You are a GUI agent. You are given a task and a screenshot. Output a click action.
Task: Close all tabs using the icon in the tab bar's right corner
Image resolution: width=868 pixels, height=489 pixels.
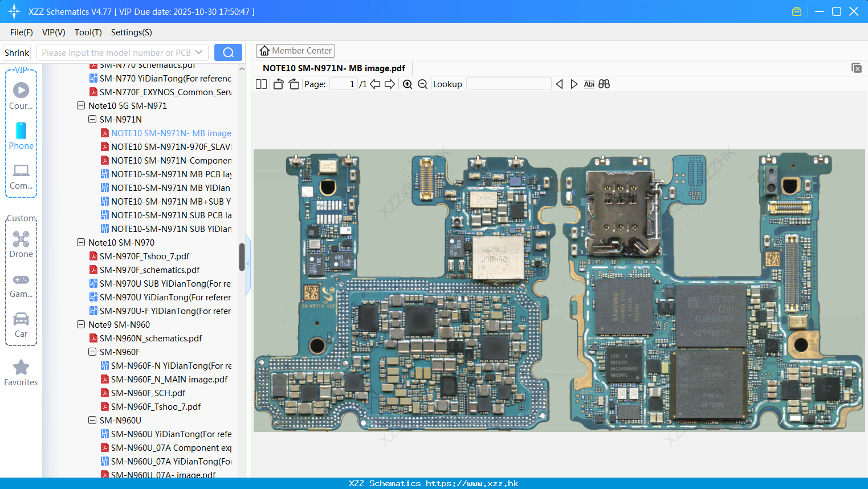click(857, 68)
